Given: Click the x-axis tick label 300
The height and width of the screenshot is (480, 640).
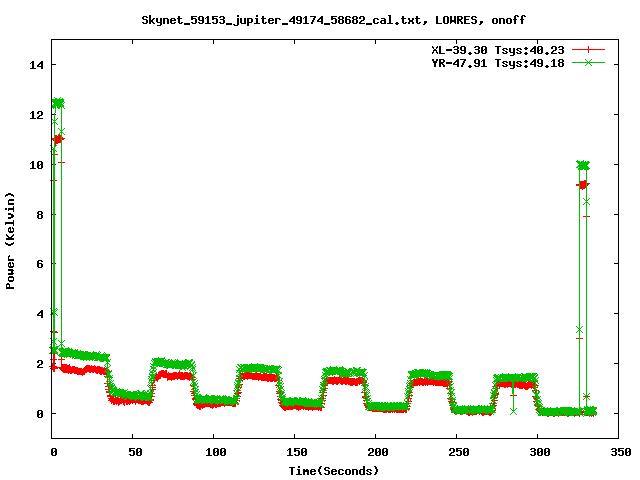Looking at the screenshot, I should pyautogui.click(x=540, y=452).
